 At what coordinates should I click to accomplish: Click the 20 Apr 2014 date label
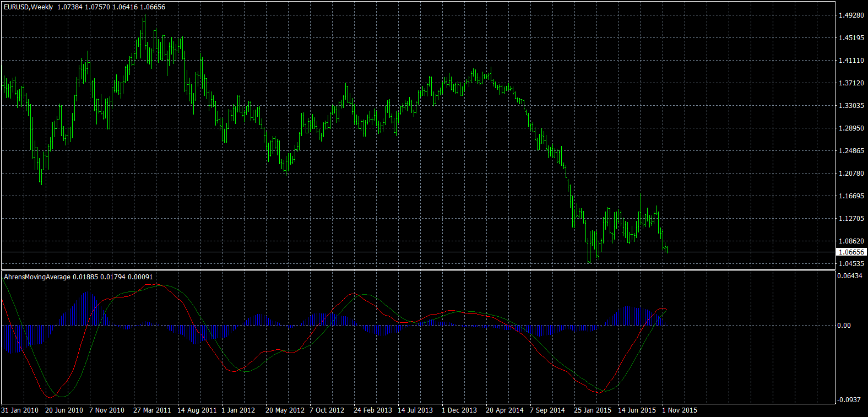[x=504, y=410]
